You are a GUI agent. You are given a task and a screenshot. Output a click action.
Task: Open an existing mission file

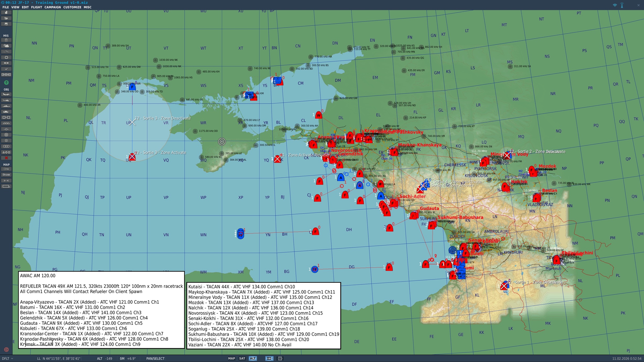[x=6, y=18]
